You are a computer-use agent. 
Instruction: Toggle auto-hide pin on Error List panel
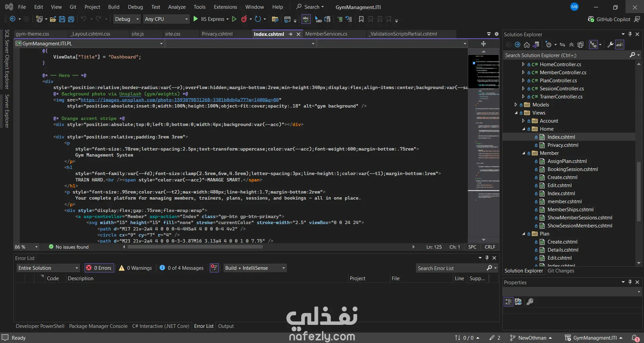click(487, 258)
